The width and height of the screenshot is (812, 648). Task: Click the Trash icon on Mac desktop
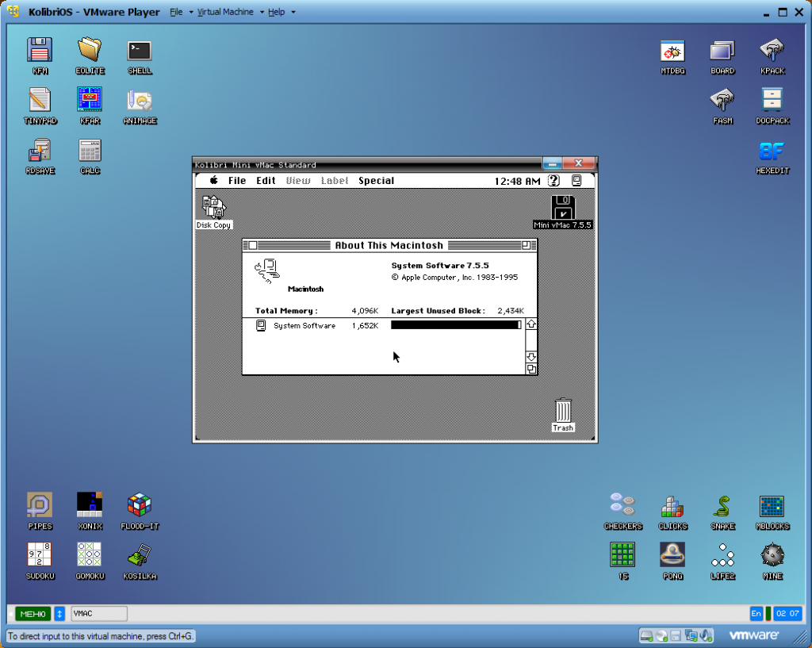click(x=563, y=412)
